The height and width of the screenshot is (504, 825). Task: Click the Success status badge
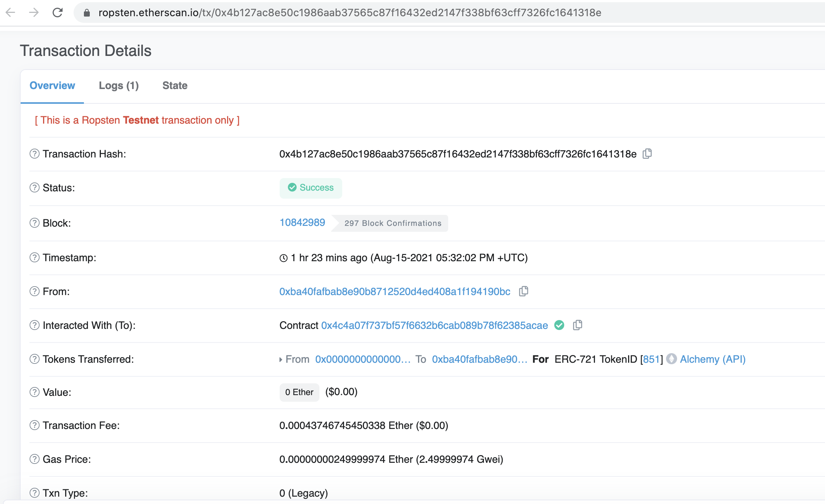tap(311, 188)
